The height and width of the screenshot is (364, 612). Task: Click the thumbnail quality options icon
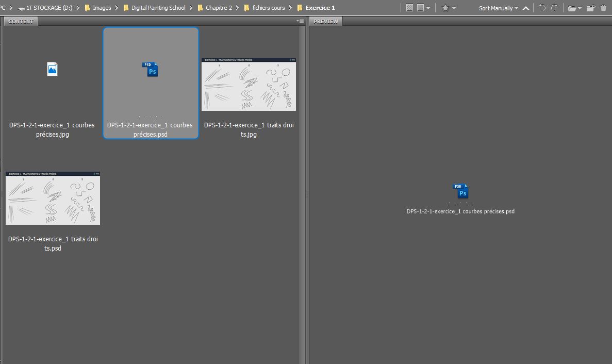point(409,8)
